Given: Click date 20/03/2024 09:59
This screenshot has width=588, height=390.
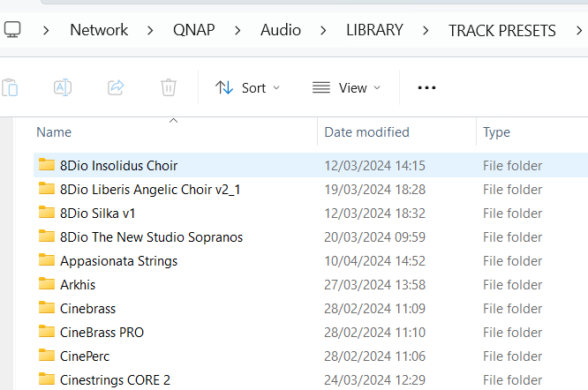Looking at the screenshot, I should 374,237.
